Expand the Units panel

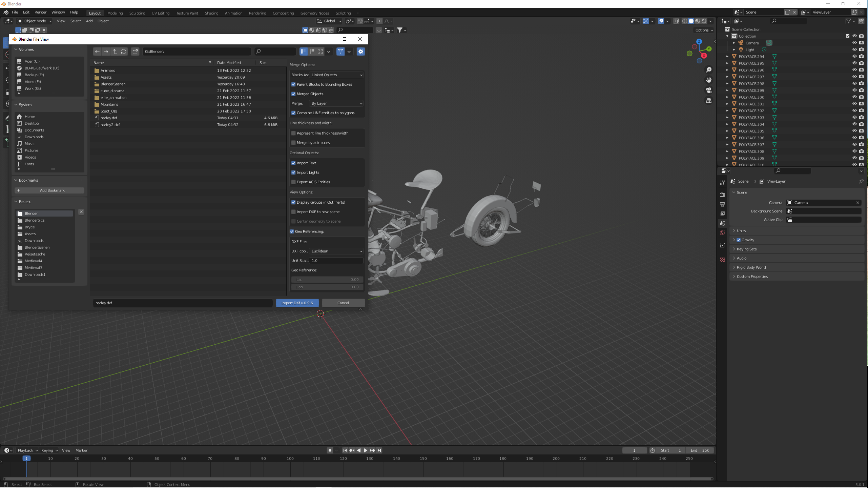[741, 231]
